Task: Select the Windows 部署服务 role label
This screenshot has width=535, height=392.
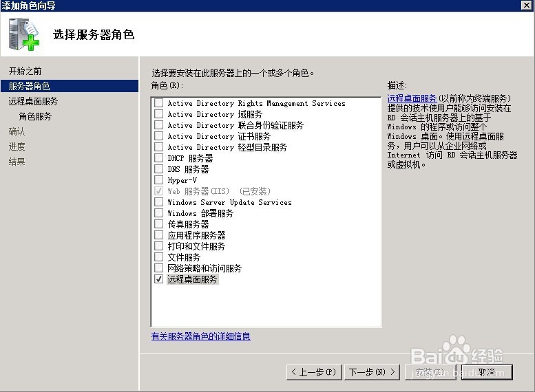Action: [x=200, y=213]
